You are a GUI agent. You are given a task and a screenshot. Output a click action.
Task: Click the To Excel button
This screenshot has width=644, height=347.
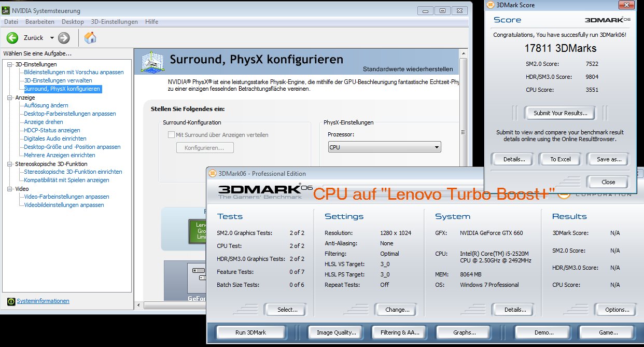click(560, 159)
